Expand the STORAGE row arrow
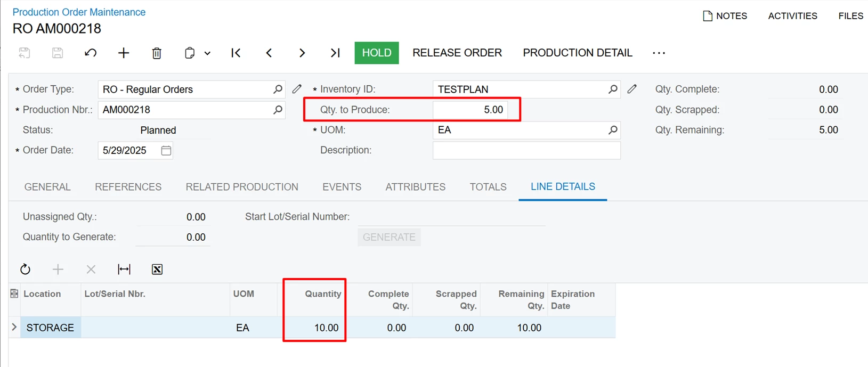Image resolution: width=868 pixels, height=367 pixels. coord(14,328)
